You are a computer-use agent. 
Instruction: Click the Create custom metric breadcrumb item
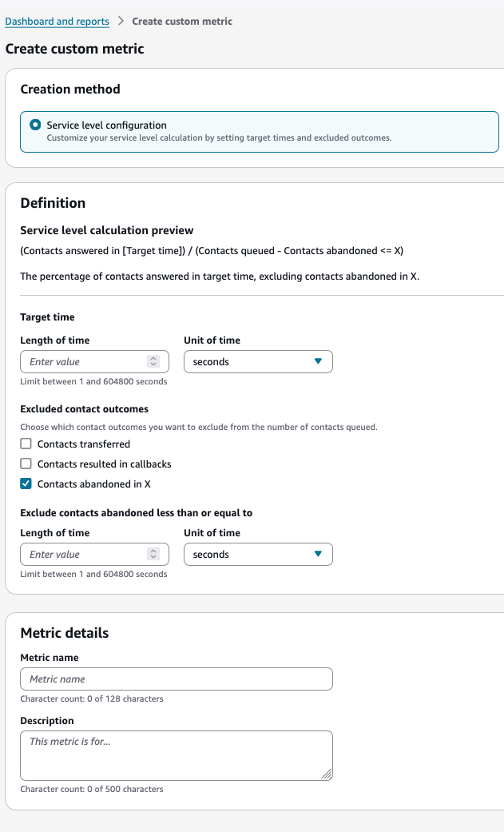pyautogui.click(x=182, y=21)
